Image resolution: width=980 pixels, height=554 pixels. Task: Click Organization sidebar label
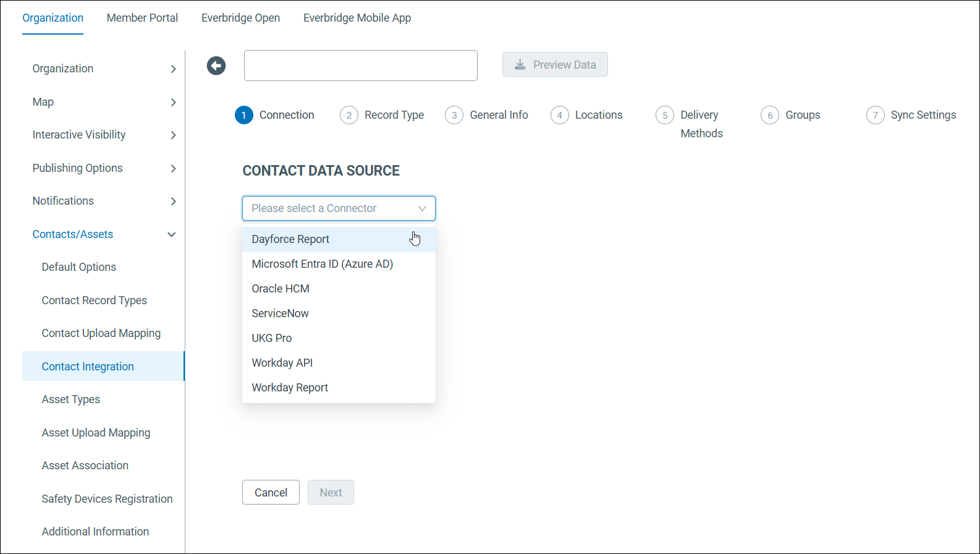coord(63,69)
